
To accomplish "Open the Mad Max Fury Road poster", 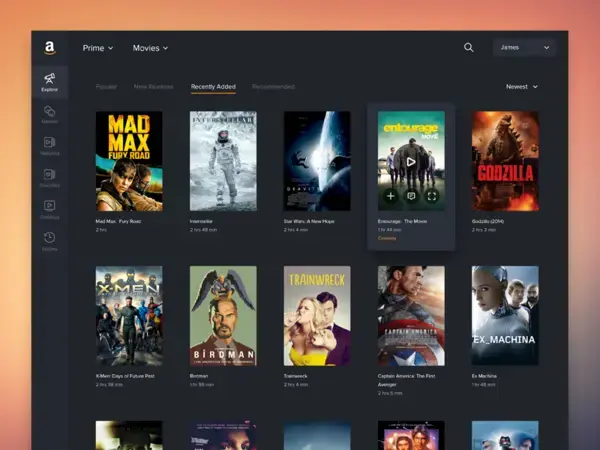I will (129, 161).
